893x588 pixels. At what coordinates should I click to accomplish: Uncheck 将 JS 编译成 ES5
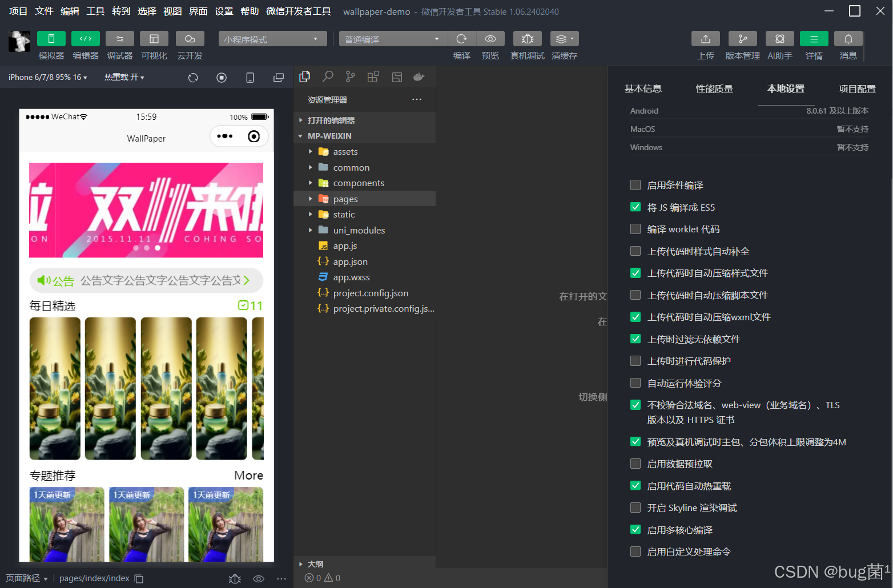tap(635, 207)
